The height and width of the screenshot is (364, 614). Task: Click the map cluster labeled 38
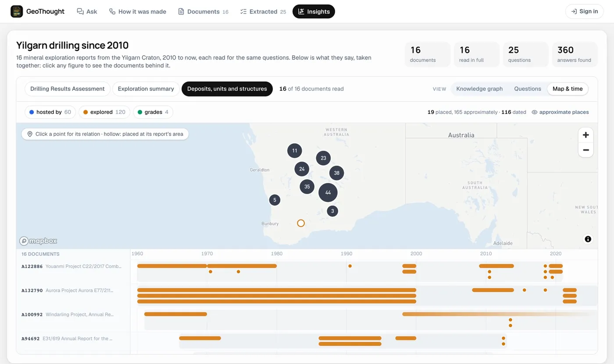[336, 173]
